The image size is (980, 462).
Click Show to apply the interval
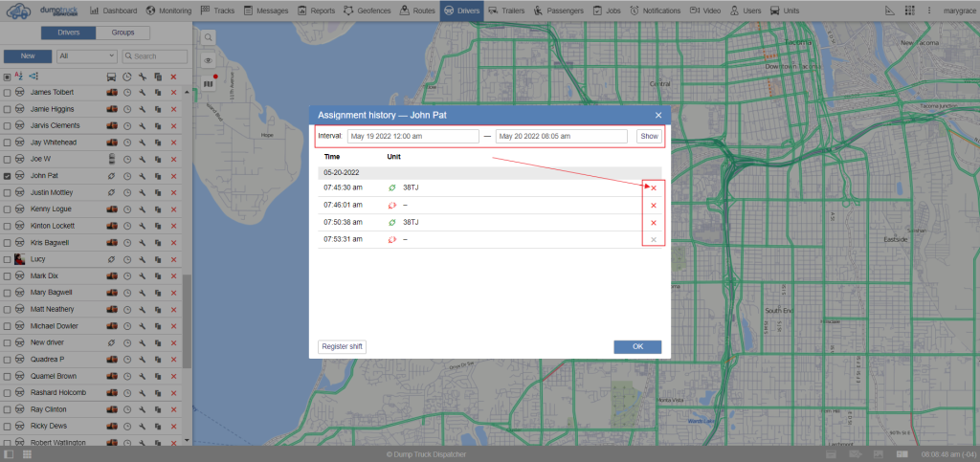click(649, 137)
